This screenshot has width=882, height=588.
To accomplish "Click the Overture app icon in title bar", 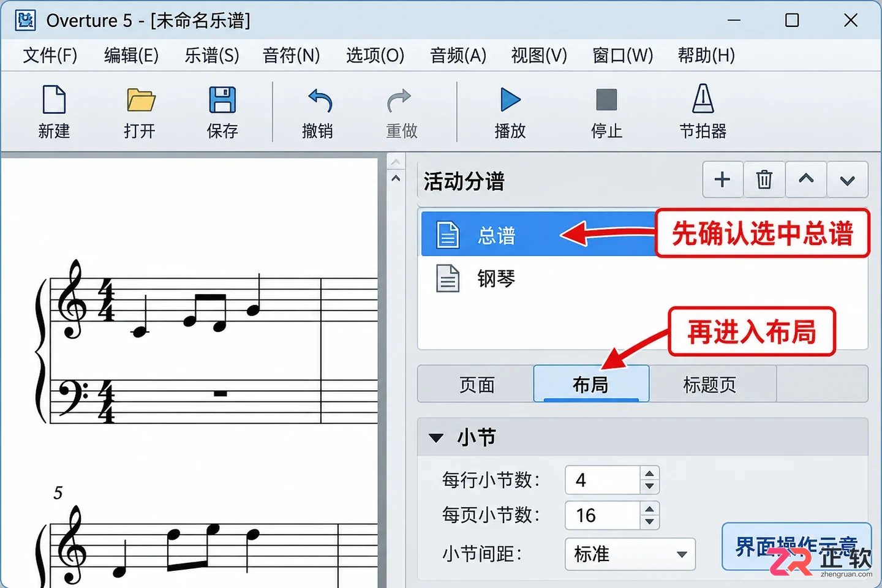I will pos(25,20).
